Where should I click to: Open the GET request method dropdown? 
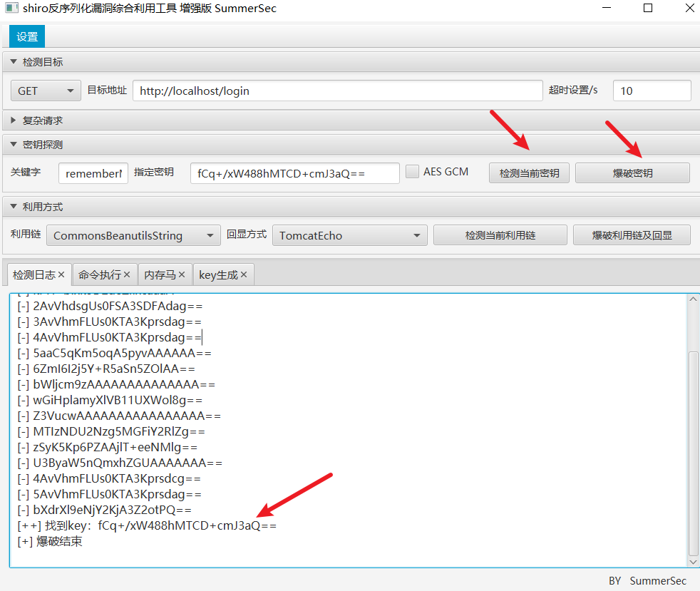point(46,91)
